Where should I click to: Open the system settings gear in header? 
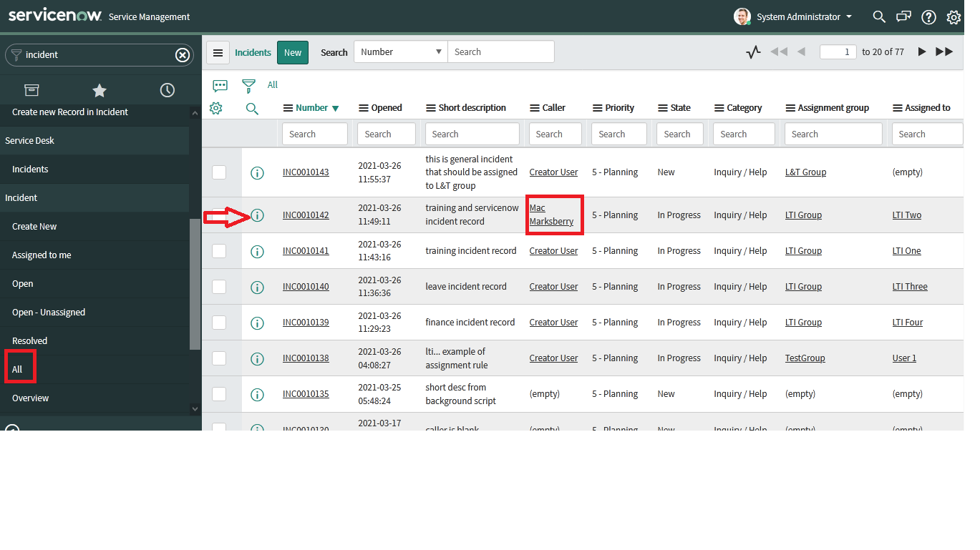(954, 17)
